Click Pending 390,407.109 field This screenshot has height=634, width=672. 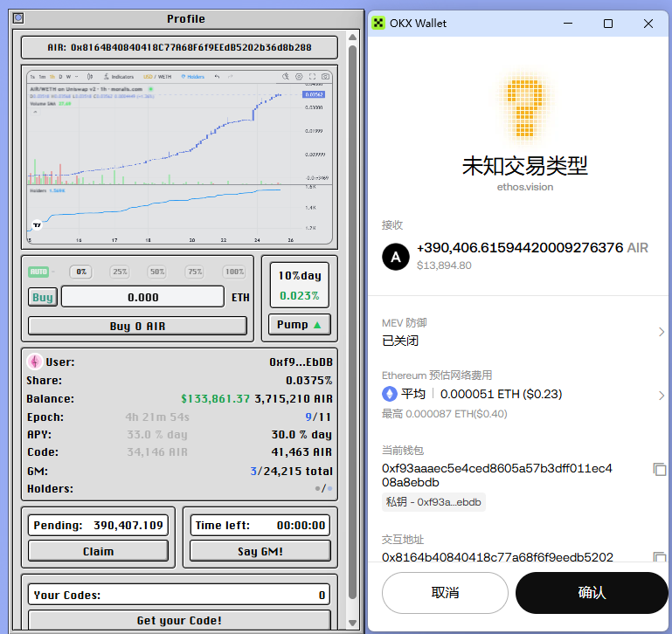tap(98, 525)
